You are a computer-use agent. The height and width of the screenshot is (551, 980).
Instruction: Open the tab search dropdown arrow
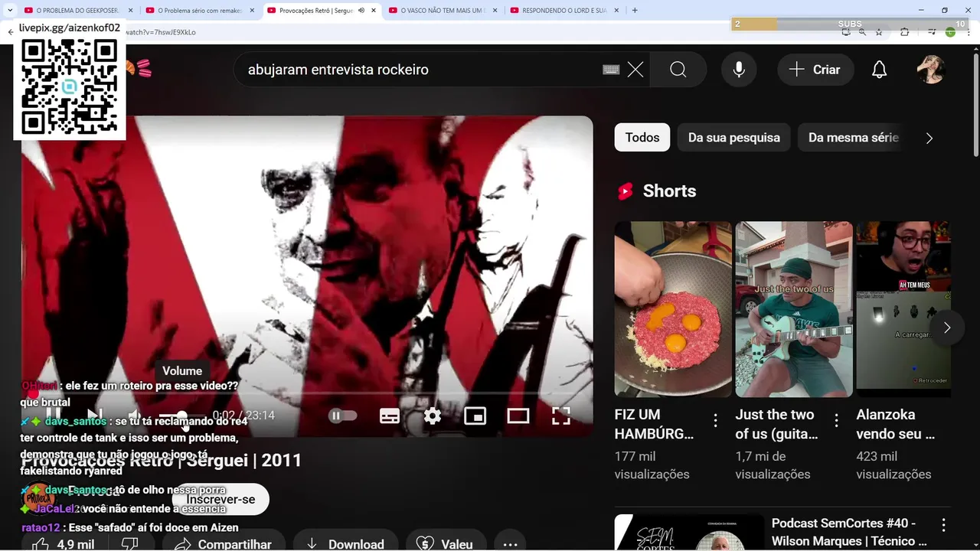10,11
